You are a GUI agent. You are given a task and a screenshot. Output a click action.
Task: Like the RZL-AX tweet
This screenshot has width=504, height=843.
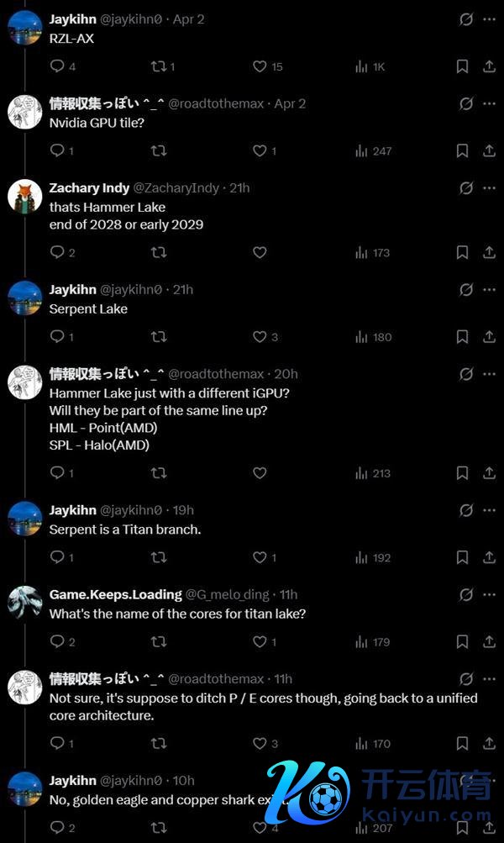tap(260, 66)
